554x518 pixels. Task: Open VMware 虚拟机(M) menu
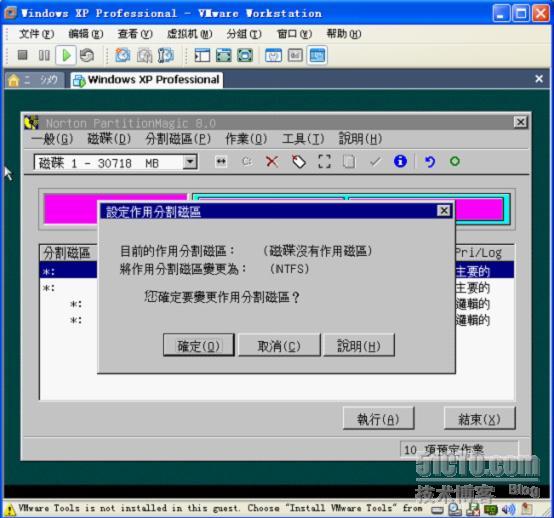[x=190, y=34]
